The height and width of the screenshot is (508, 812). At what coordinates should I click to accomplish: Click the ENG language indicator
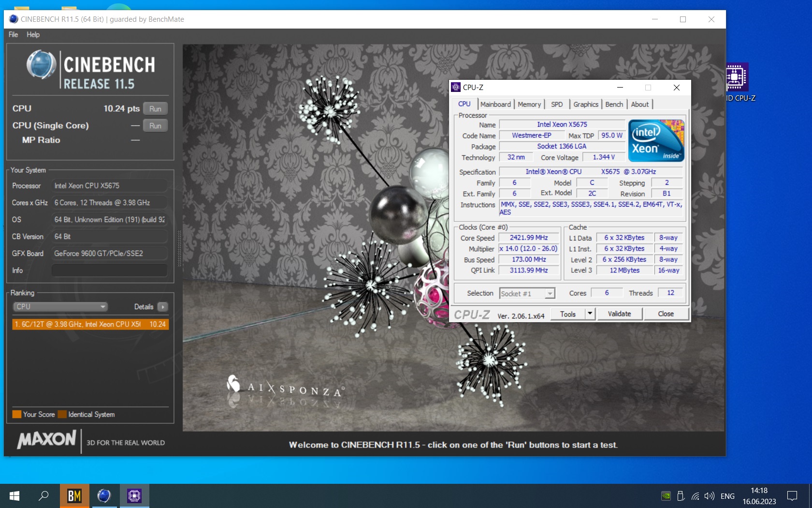(727, 496)
